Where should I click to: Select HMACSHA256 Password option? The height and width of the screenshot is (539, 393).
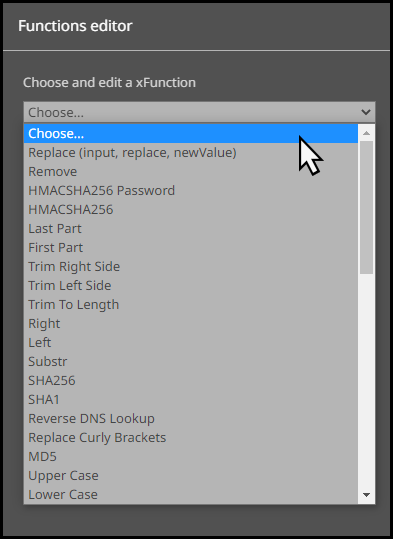pyautogui.click(x=191, y=190)
